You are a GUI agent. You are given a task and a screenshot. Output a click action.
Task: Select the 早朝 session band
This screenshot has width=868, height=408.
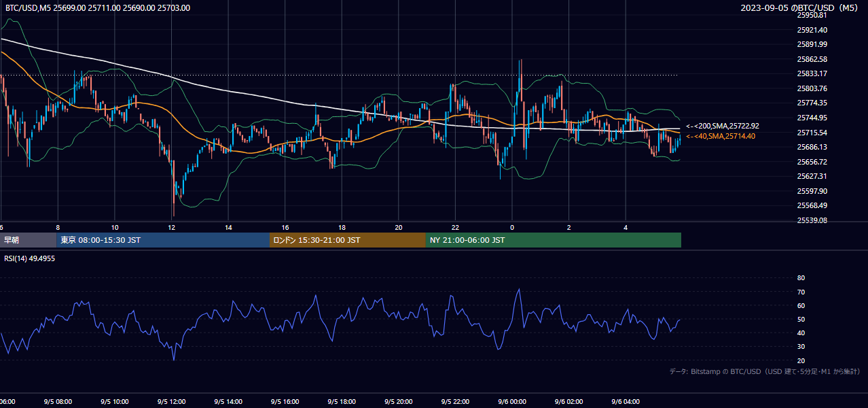[28, 240]
